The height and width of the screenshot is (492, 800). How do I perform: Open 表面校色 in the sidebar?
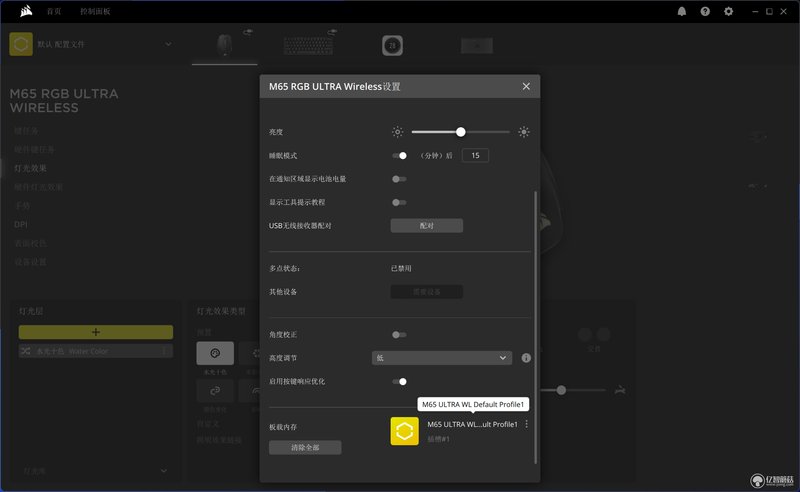click(x=30, y=243)
